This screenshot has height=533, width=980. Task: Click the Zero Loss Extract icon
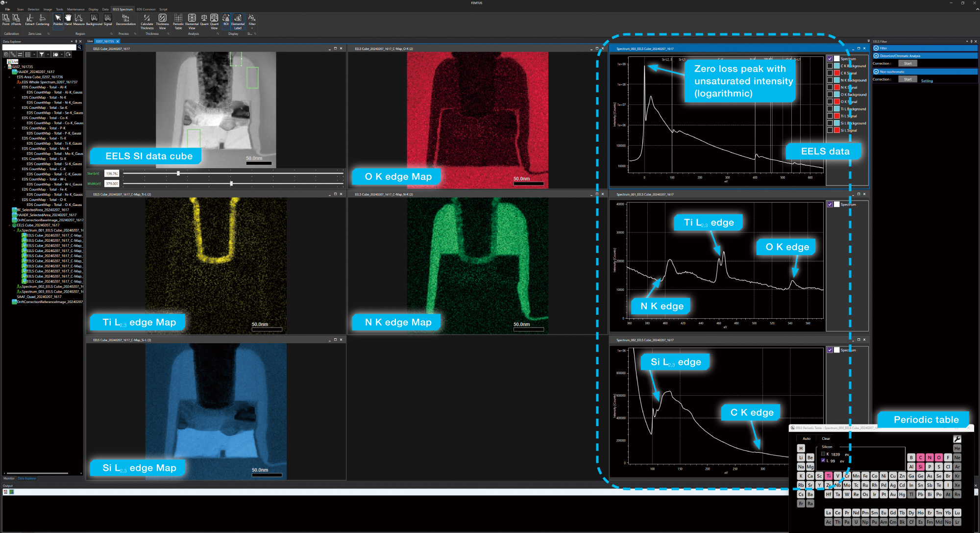tap(30, 20)
